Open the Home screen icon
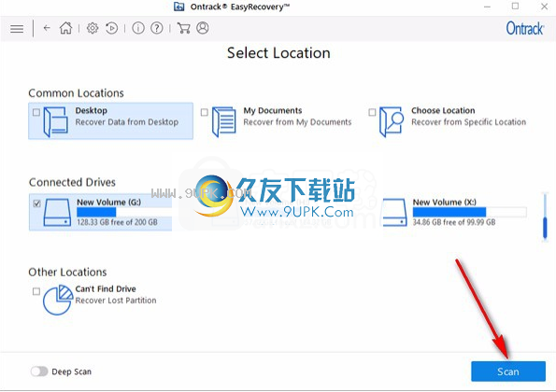 [x=65, y=28]
